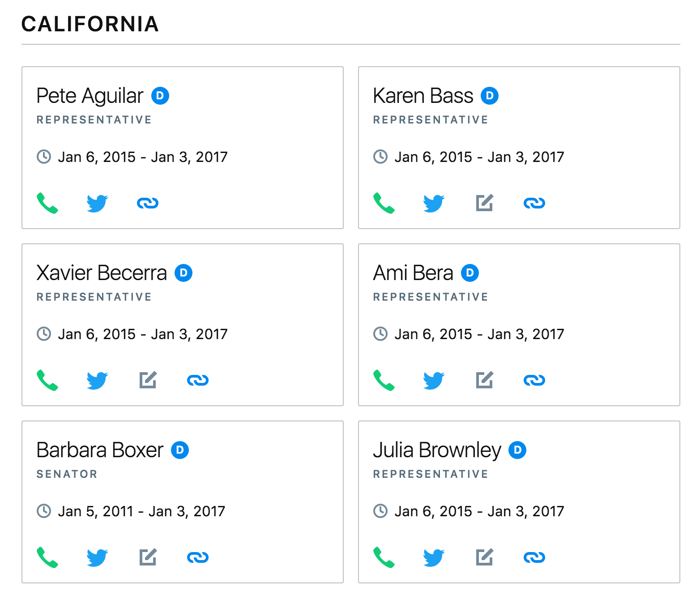
Task: Call Ami Bera via phone icon
Action: [x=384, y=380]
